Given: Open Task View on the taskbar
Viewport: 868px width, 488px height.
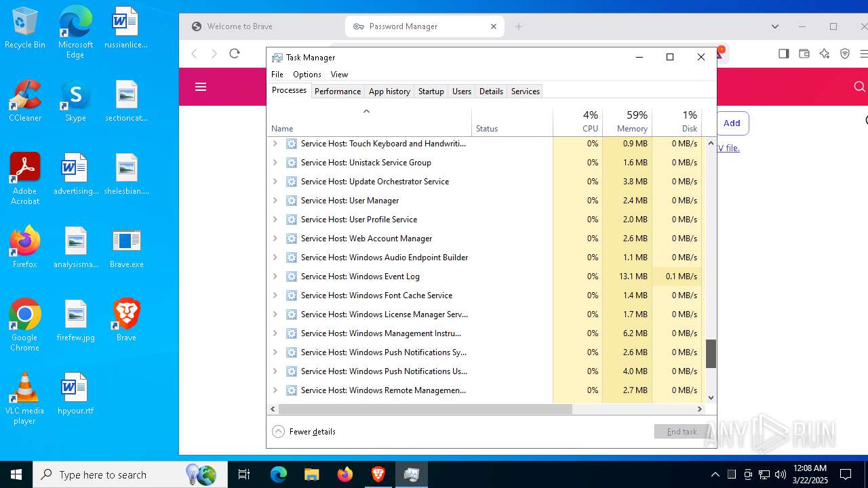Looking at the screenshot, I should [244, 474].
